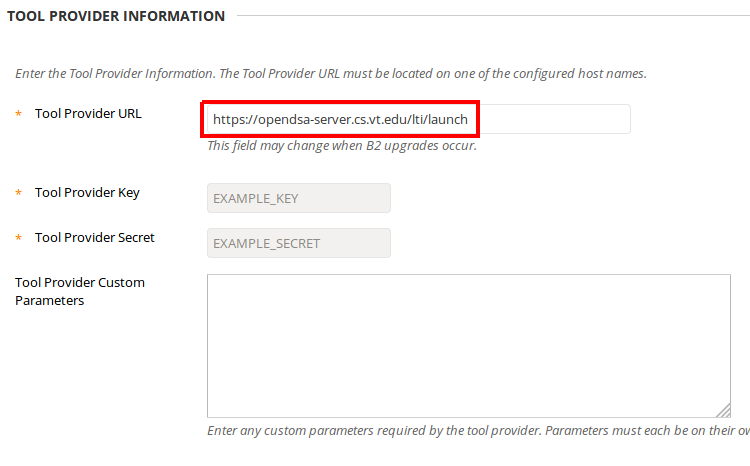Click the TOOL PROVIDER INFORMATION section heading
The width and height of the screenshot is (750, 466).
(116, 16)
